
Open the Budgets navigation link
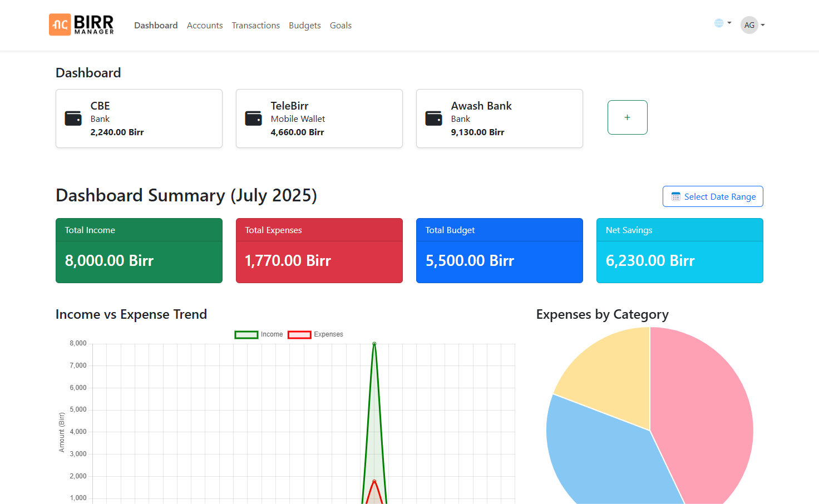(x=304, y=26)
